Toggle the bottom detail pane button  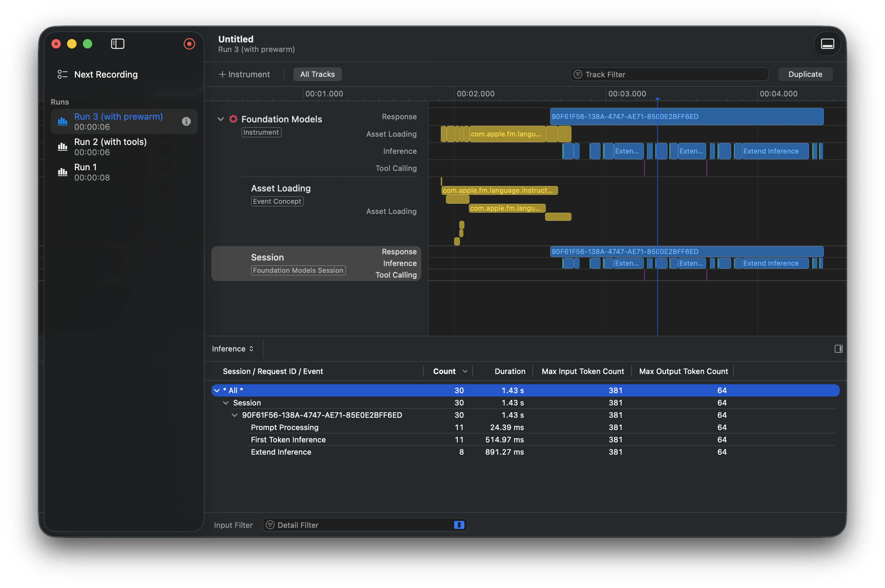pyautogui.click(x=827, y=44)
